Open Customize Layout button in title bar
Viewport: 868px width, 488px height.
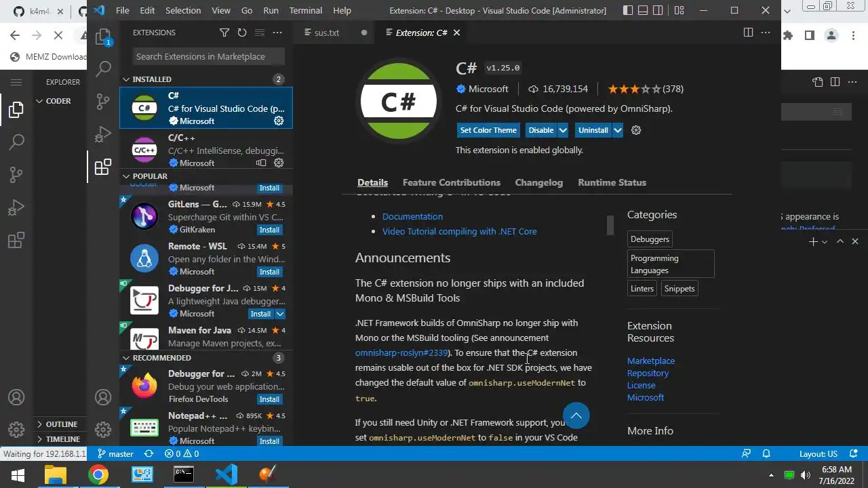679,10
